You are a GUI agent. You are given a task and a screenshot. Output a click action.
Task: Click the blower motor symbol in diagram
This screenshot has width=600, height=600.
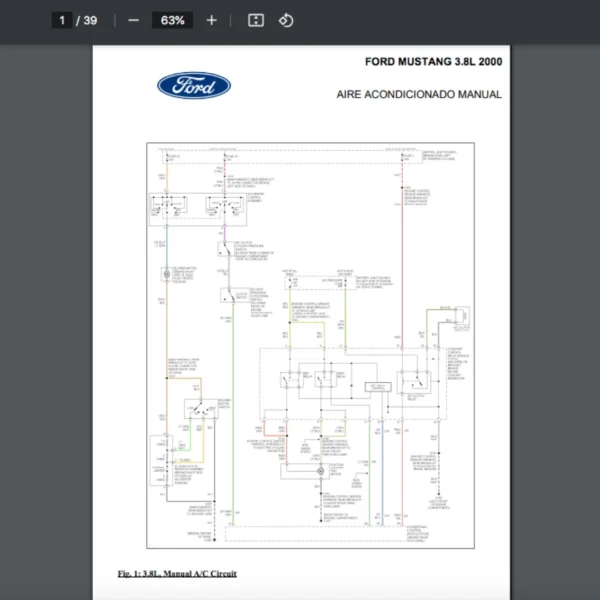167,273
